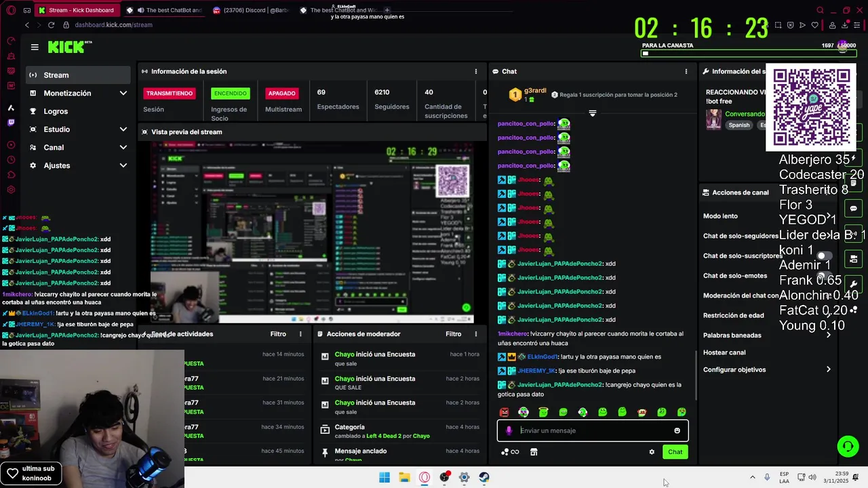The width and height of the screenshot is (868, 488).
Task: Click the wrench icon in right strip
Action: [853, 284]
